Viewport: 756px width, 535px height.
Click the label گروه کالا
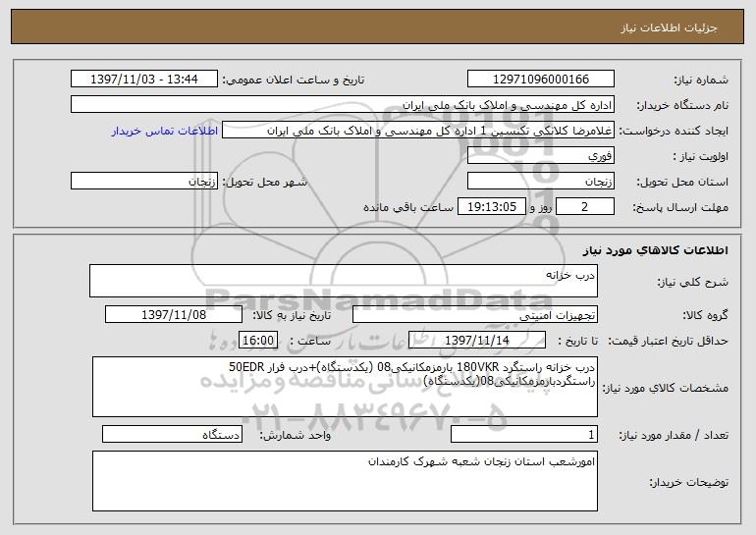(x=705, y=316)
